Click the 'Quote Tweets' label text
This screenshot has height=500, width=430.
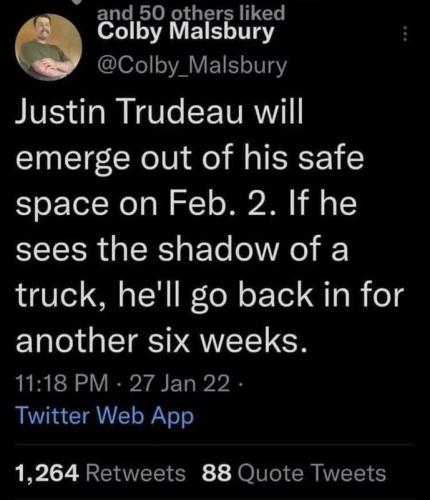(x=311, y=473)
